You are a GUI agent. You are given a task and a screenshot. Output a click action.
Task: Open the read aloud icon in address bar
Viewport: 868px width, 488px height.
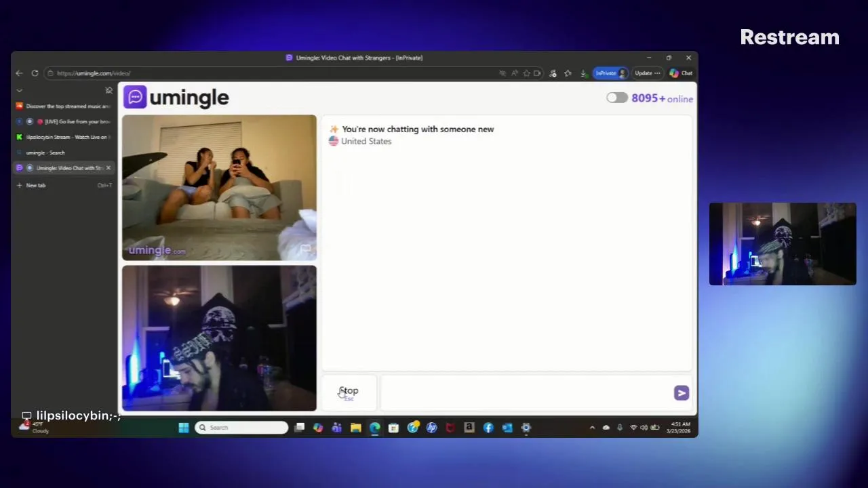[514, 73]
